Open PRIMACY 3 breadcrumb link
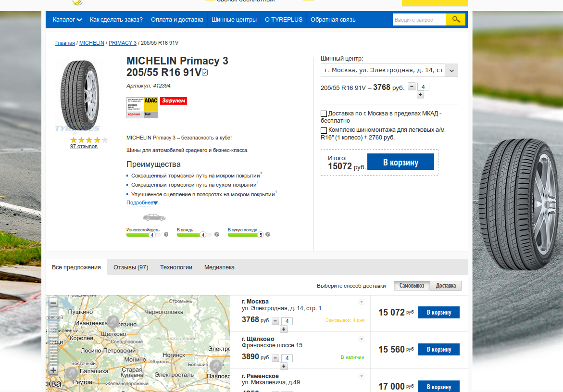Image resolution: width=563 pixels, height=392 pixels. [123, 43]
